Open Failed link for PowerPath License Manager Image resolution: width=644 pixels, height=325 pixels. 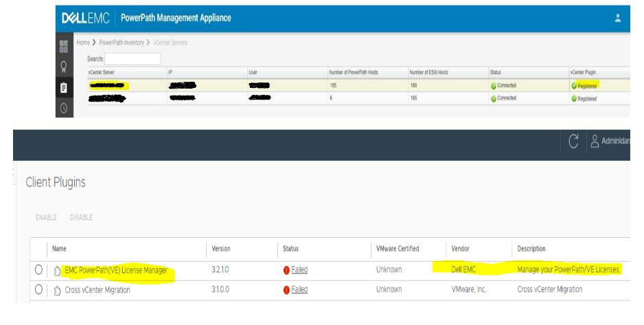(299, 270)
